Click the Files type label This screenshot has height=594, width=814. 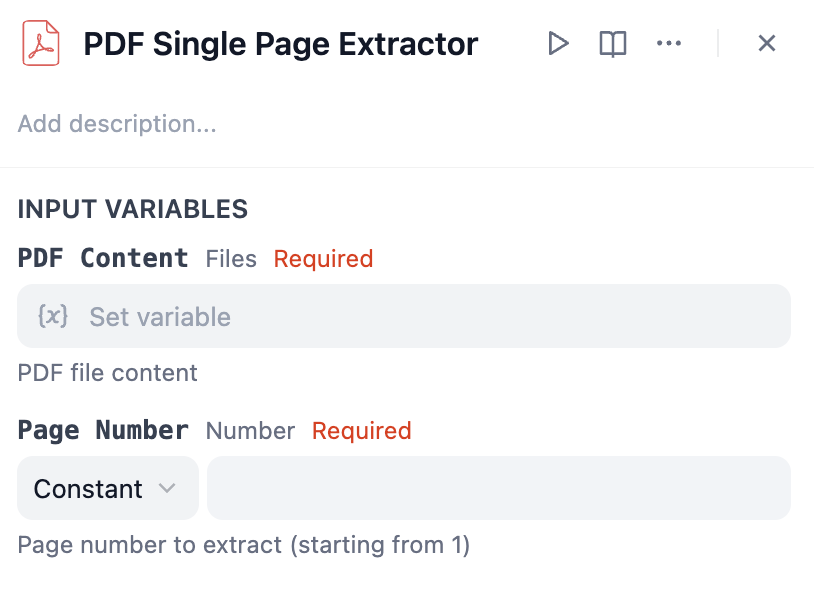point(231,259)
